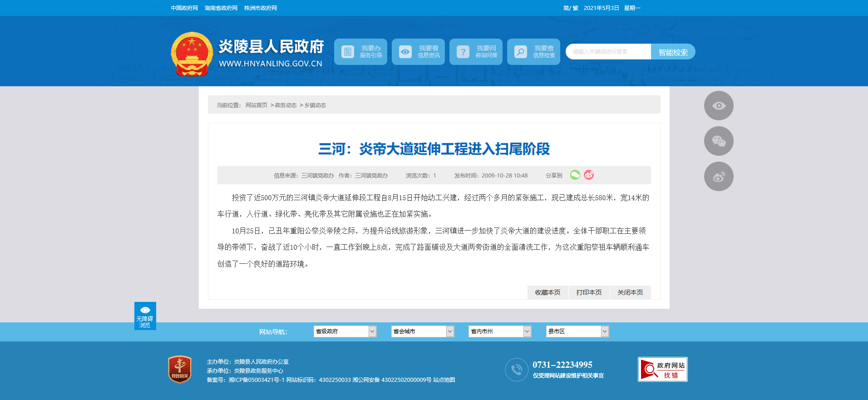868x400 pixels.
Task: Click the national emblem logo
Action: pos(192,54)
